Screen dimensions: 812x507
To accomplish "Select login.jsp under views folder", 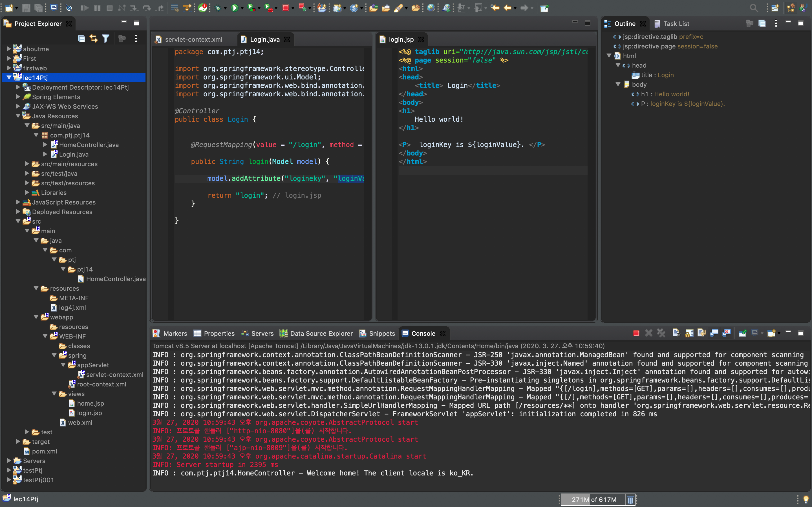I will (89, 413).
